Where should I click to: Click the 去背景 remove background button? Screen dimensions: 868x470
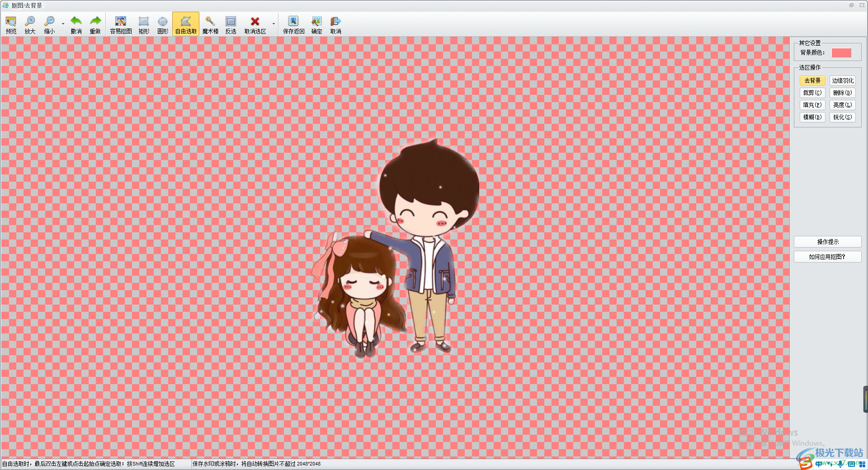click(x=812, y=80)
